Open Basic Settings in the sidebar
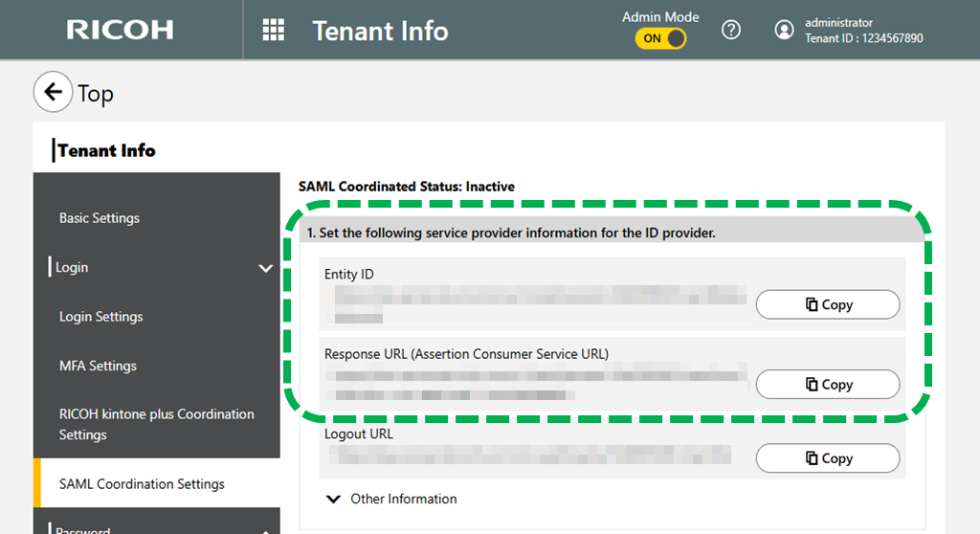The image size is (980, 534). [100, 218]
